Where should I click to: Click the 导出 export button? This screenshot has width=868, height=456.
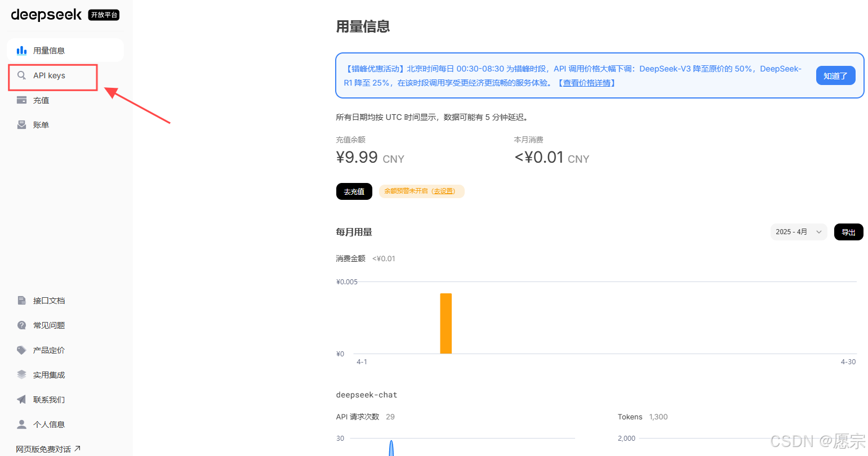[x=848, y=232]
